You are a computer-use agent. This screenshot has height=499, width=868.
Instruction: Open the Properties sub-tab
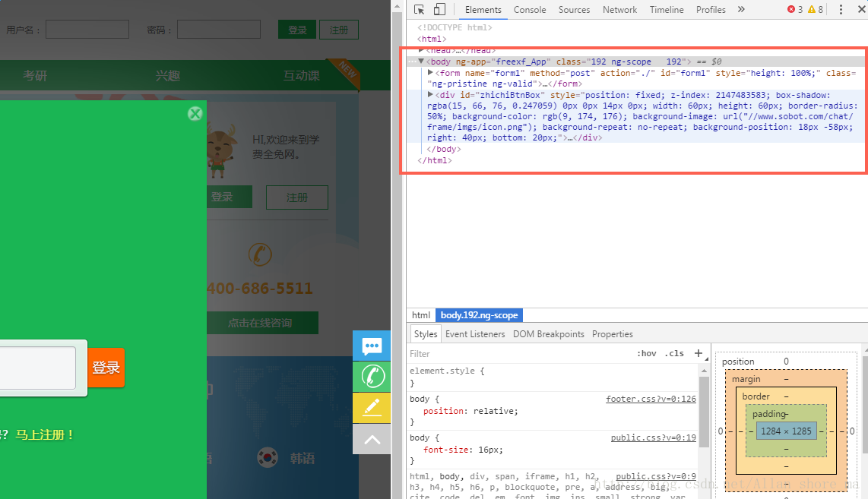(x=613, y=334)
